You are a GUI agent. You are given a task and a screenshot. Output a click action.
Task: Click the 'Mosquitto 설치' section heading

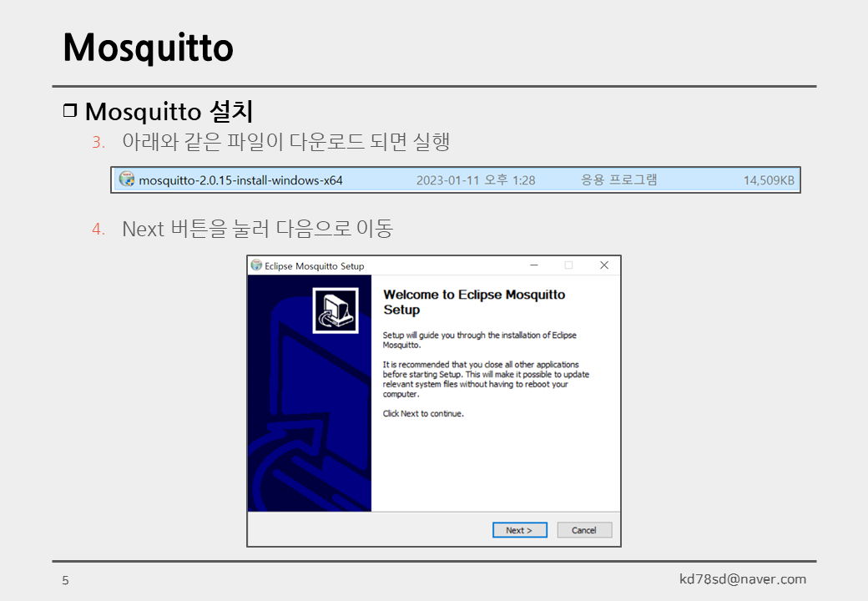pyautogui.click(x=169, y=111)
